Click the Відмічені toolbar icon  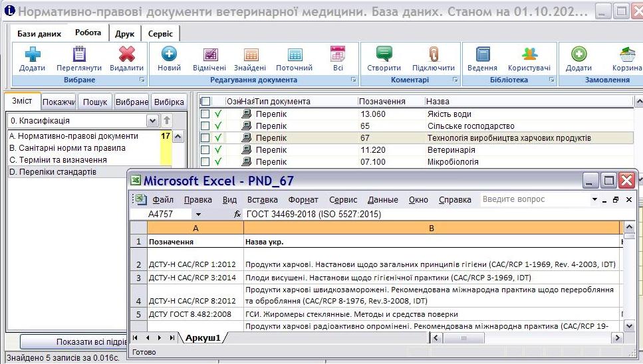tap(210, 54)
